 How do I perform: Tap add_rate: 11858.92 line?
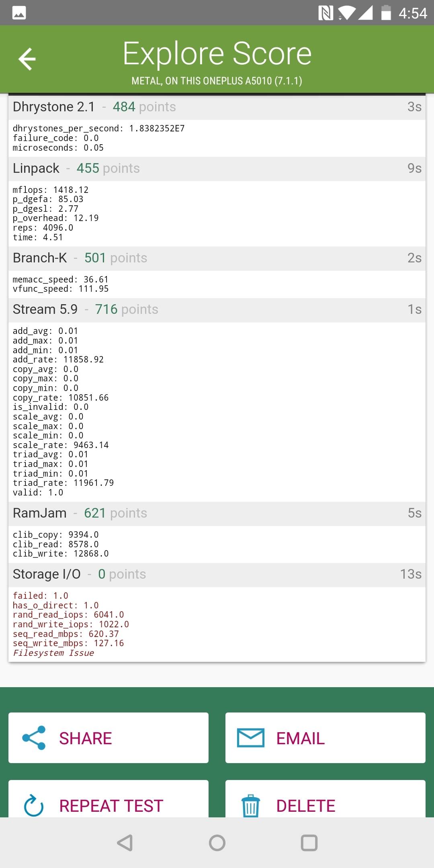[58, 359]
